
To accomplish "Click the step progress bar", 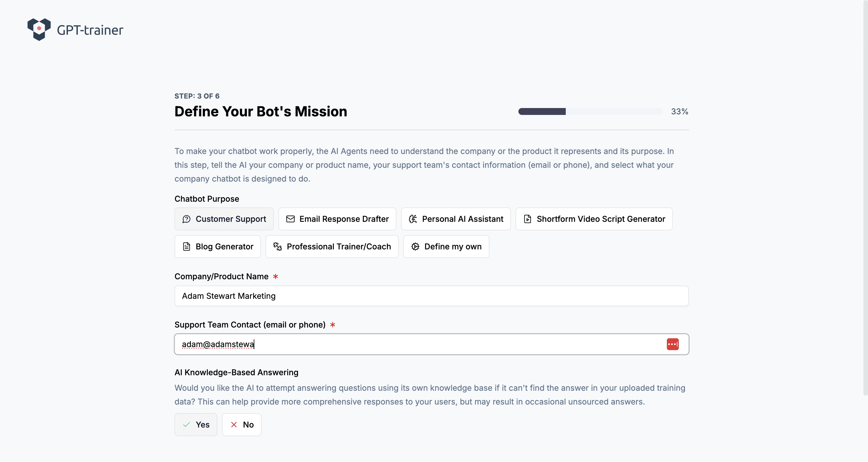I will 590,112.
